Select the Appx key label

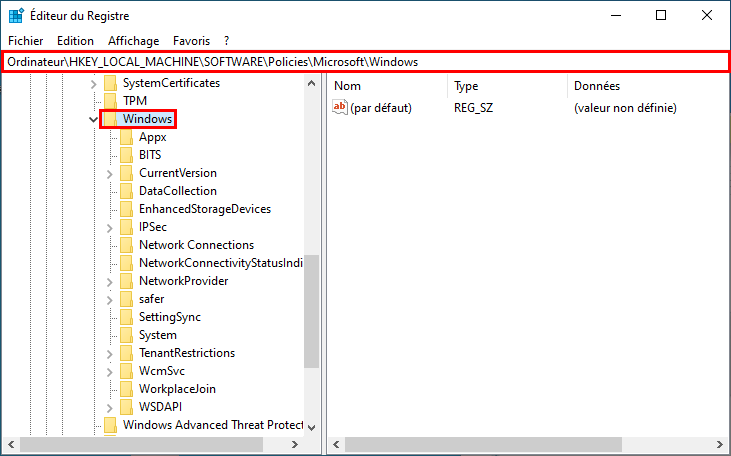(152, 137)
